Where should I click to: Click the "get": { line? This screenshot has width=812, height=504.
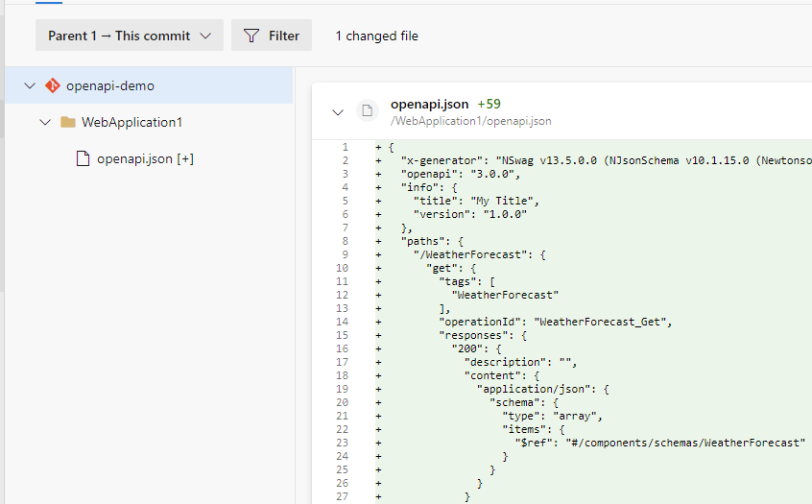pyautogui.click(x=450, y=268)
